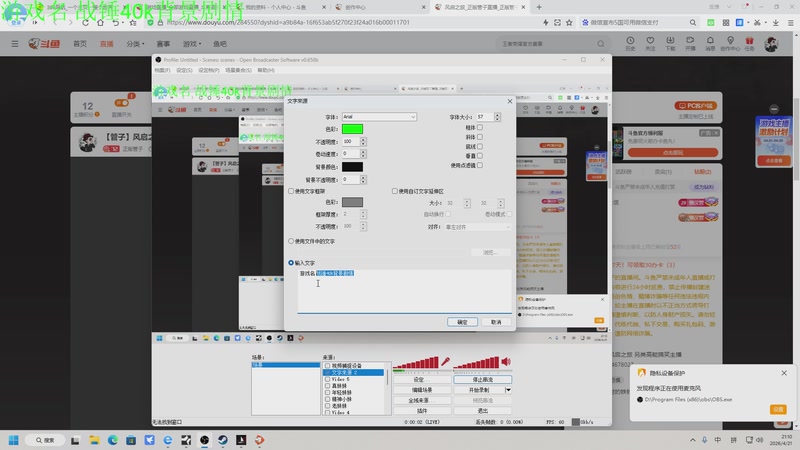This screenshot has height=450, width=800.
Task: Toggle the Video 5 source checkbox
Action: coord(328,379)
